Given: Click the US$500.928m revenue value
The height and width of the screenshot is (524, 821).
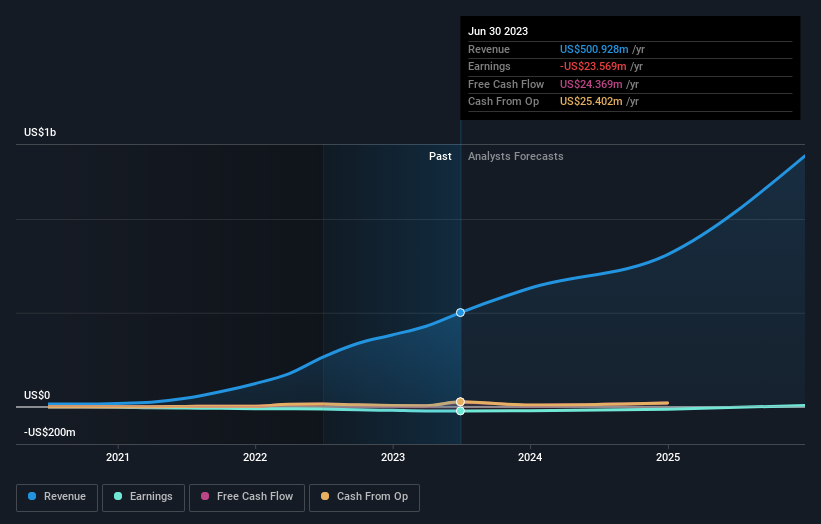Looking at the screenshot, I should (x=594, y=49).
